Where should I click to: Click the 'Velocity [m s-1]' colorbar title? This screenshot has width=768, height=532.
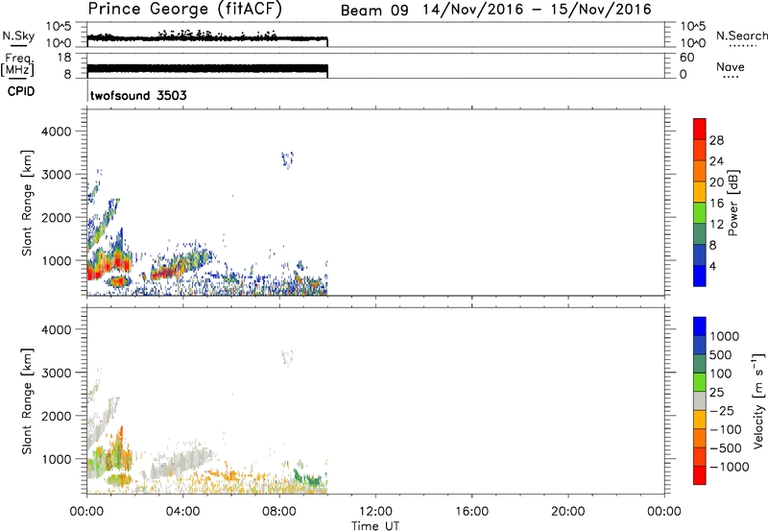[x=758, y=400]
